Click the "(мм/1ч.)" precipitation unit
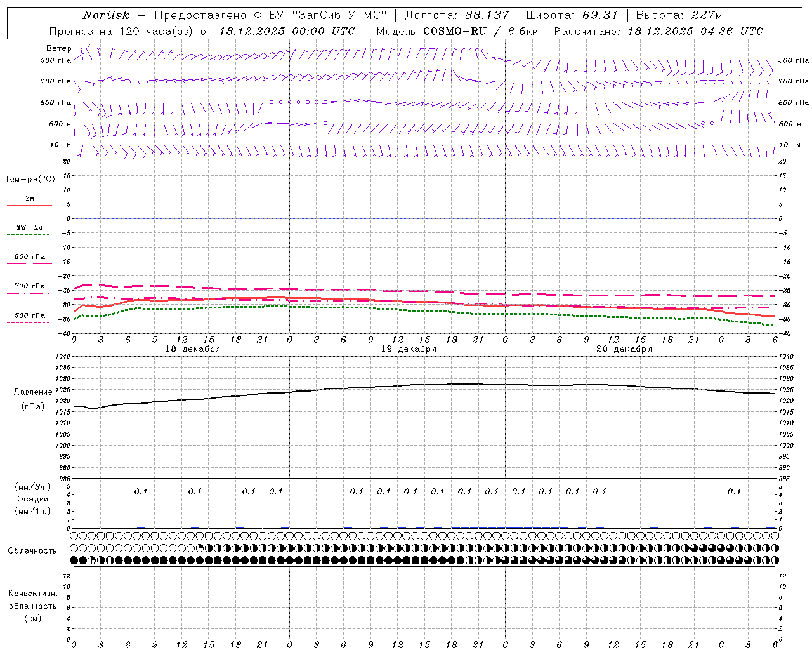Viewport: 812px width, 650px height. pyautogui.click(x=33, y=511)
